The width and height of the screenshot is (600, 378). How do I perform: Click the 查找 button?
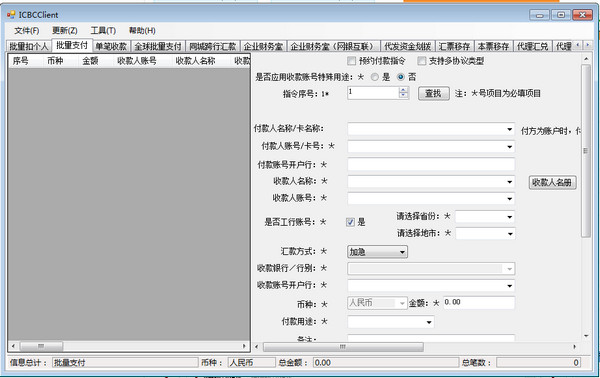[x=434, y=93]
